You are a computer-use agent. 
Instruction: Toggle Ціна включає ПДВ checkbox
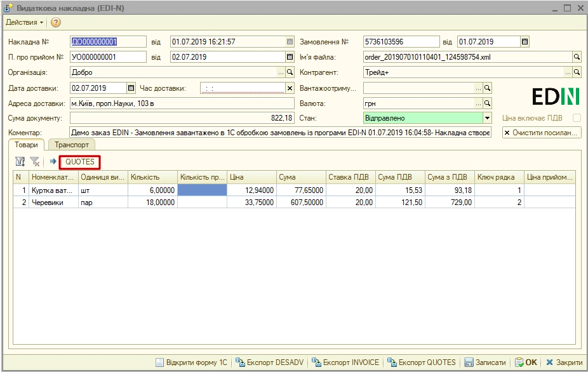click(577, 118)
